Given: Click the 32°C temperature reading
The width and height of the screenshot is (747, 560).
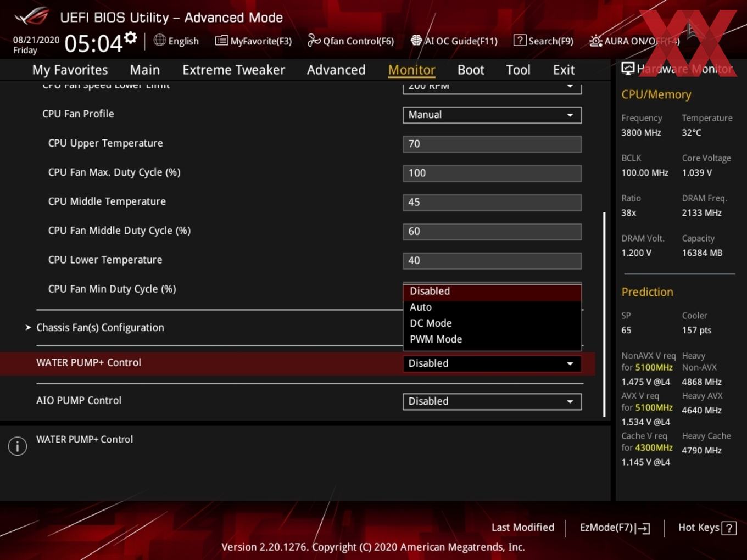Looking at the screenshot, I should pos(692,132).
